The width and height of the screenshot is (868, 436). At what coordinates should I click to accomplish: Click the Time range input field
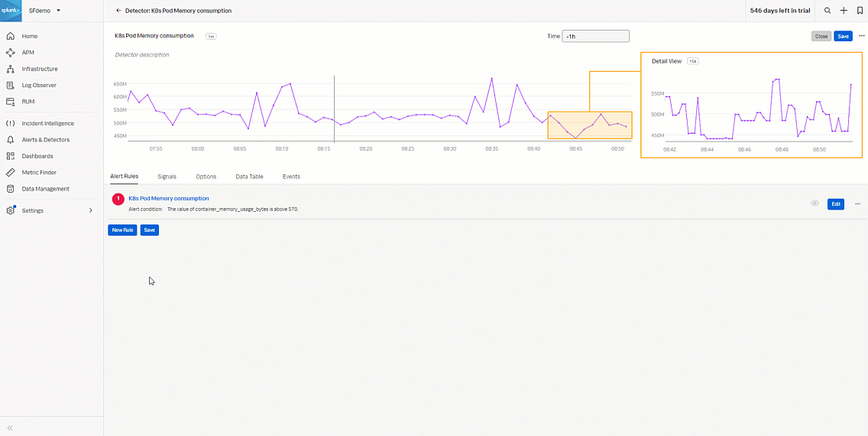(595, 36)
